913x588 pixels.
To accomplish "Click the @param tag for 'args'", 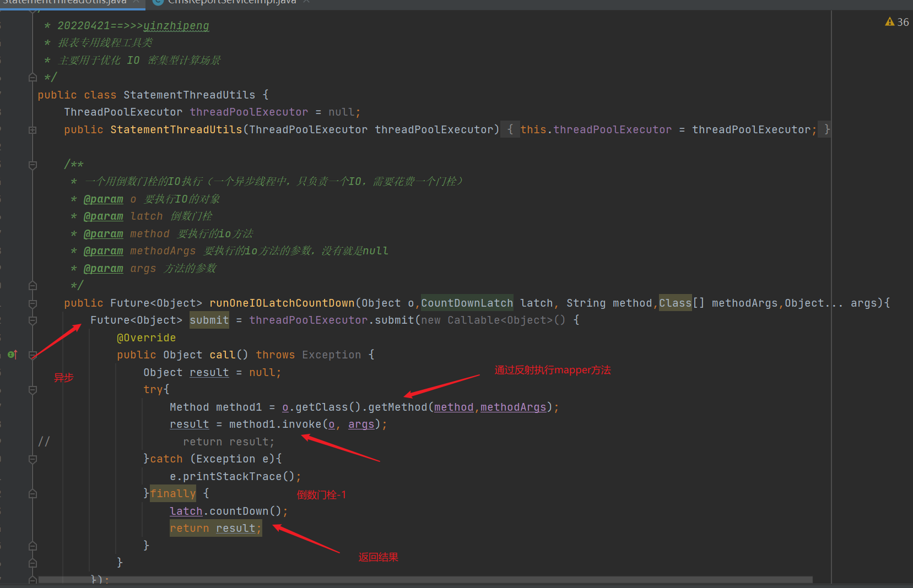I will pos(103,269).
